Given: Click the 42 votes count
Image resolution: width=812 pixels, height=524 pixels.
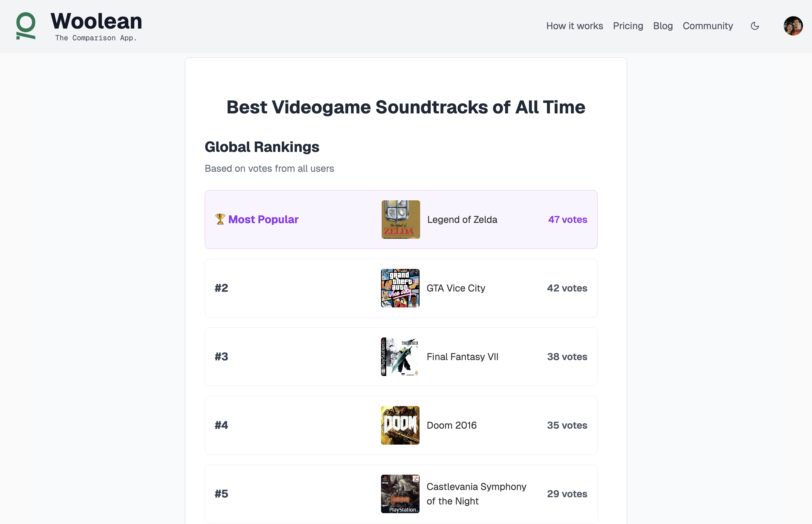Looking at the screenshot, I should click(x=567, y=288).
